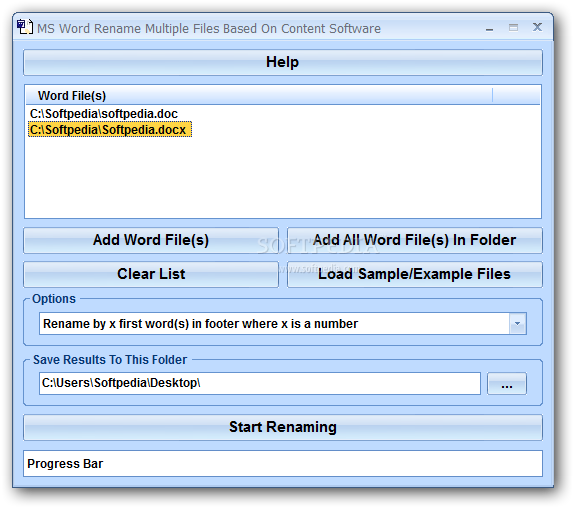Click the Progress Bar area
The width and height of the screenshot is (574, 508).
click(x=283, y=463)
